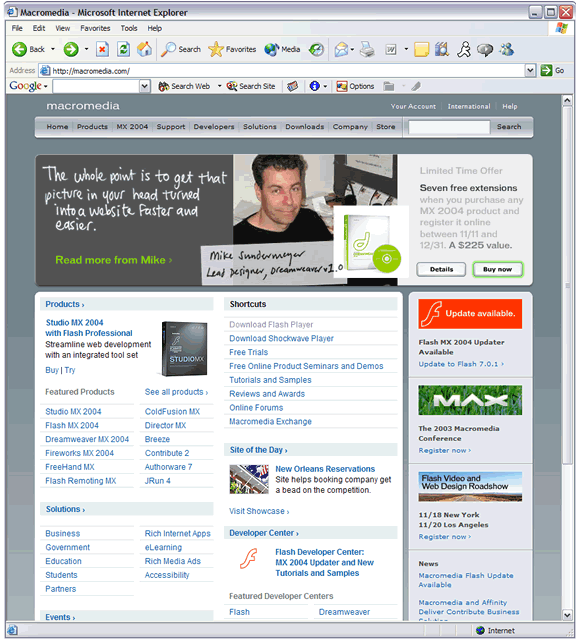Image resolution: width=576 pixels, height=639 pixels.
Task: Expand the Page Info dropdown arrow
Action: tap(325, 86)
